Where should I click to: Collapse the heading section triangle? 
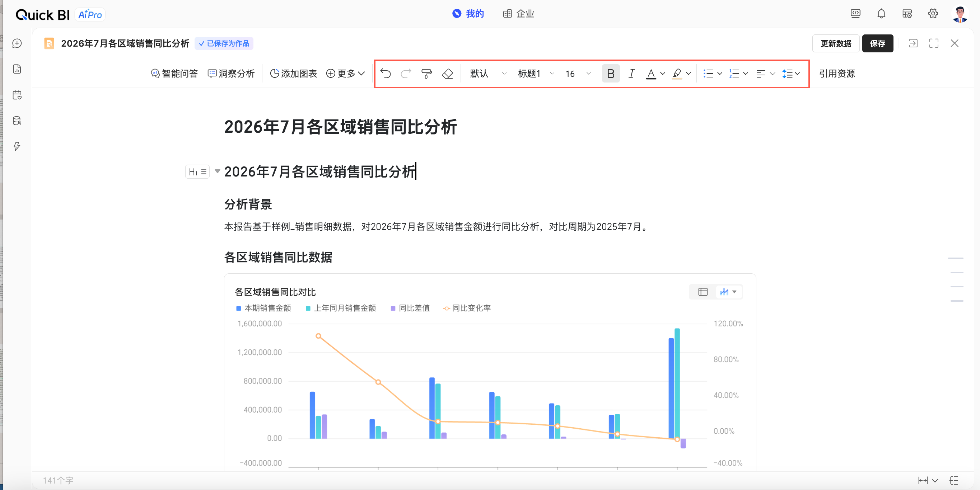[217, 171]
